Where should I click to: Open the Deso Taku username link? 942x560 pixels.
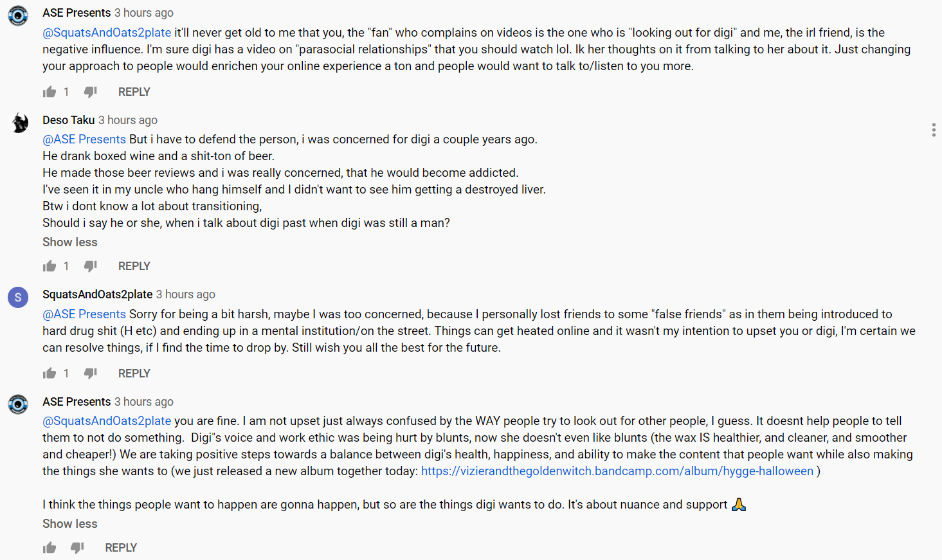(69, 120)
